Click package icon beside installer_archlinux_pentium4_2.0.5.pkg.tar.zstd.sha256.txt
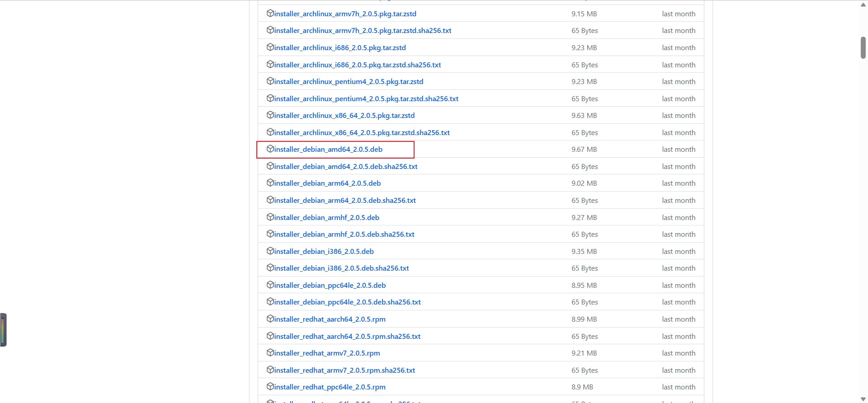Viewport: 868px width, 403px height. pyautogui.click(x=270, y=98)
